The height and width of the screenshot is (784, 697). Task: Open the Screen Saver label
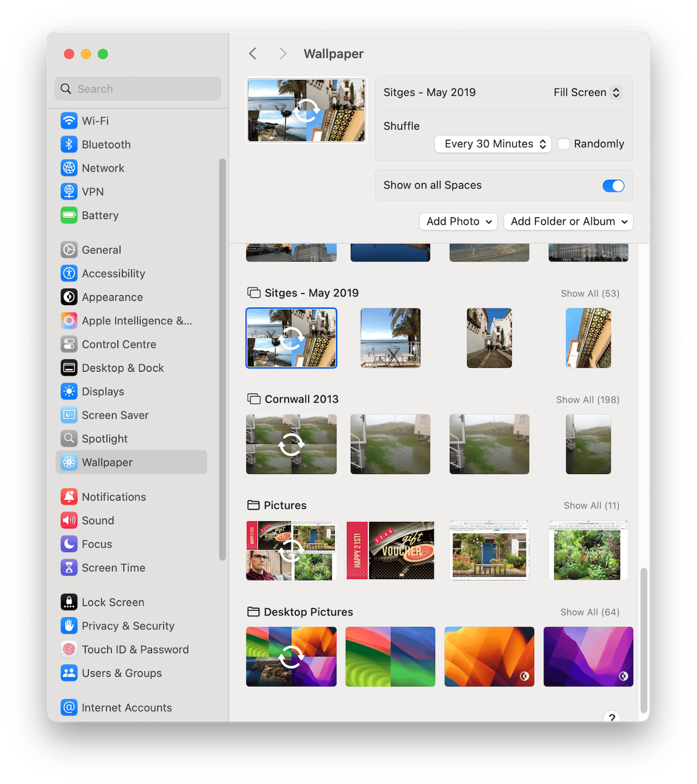[x=115, y=415]
